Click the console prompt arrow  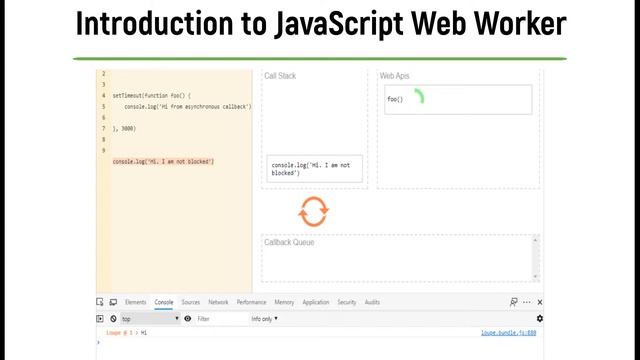click(x=98, y=342)
